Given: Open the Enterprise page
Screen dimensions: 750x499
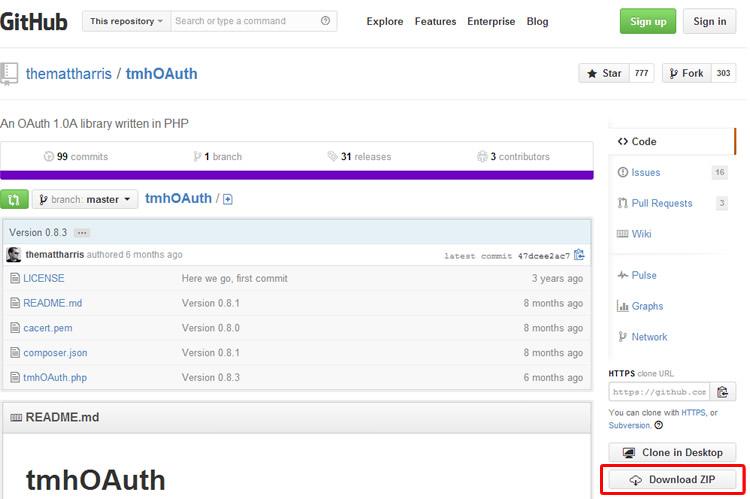Looking at the screenshot, I should click(491, 22).
